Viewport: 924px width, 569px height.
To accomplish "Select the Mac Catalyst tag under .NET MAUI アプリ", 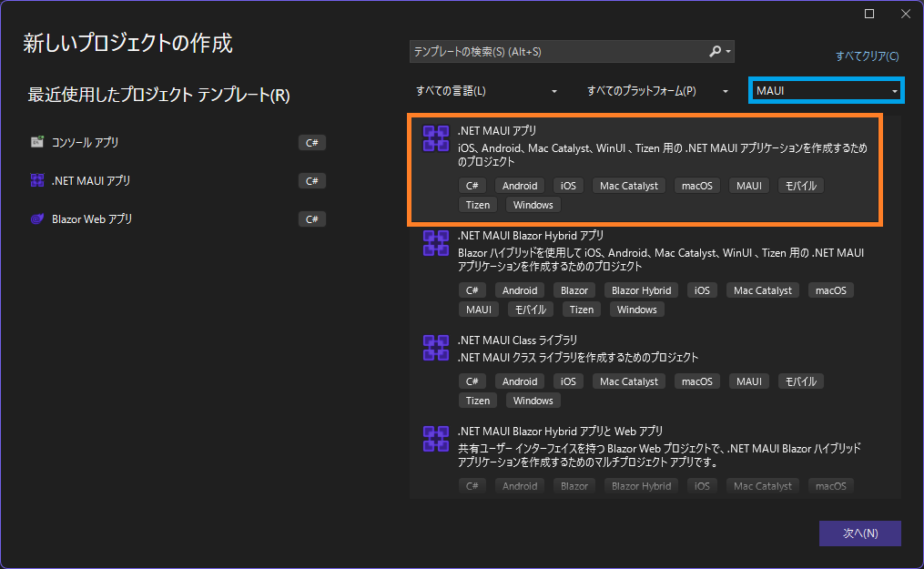I will coord(628,185).
